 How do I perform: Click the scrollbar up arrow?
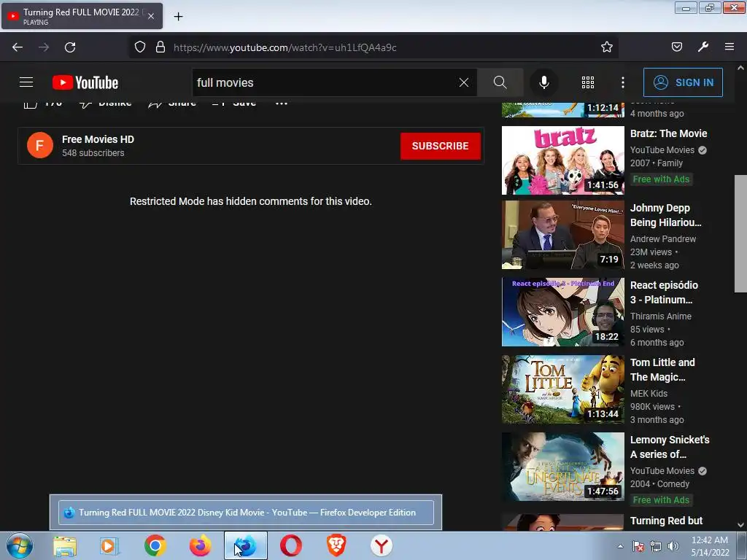[741, 68]
